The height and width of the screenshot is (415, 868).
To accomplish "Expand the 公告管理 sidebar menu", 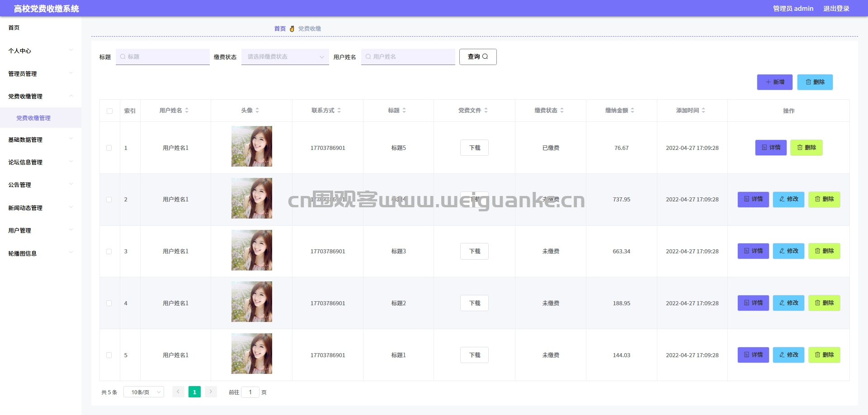I will coord(41,185).
